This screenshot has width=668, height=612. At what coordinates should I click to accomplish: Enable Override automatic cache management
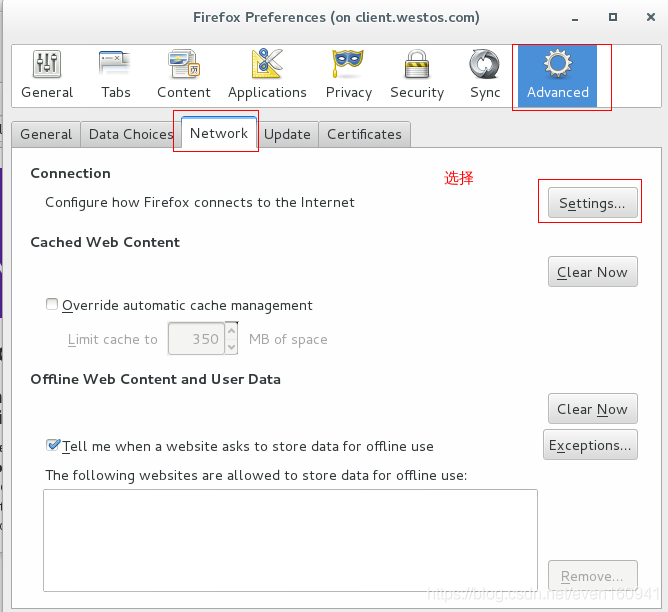click(x=52, y=304)
